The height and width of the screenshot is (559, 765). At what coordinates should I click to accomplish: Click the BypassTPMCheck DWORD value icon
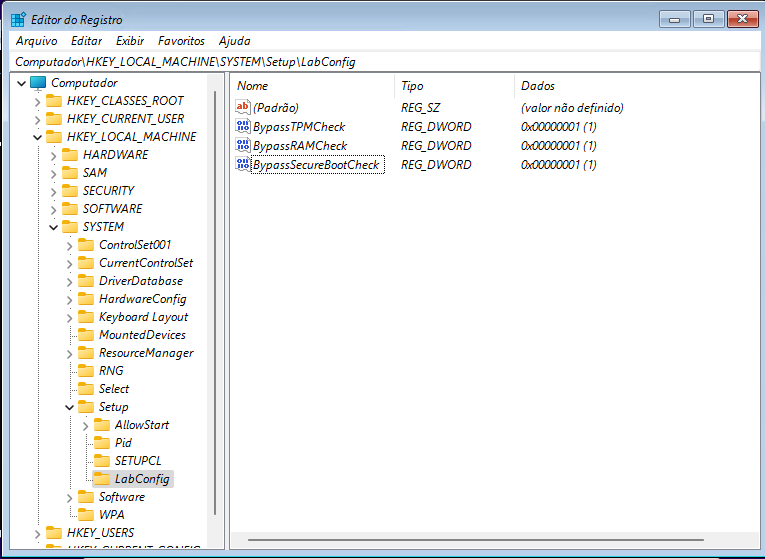(243, 127)
